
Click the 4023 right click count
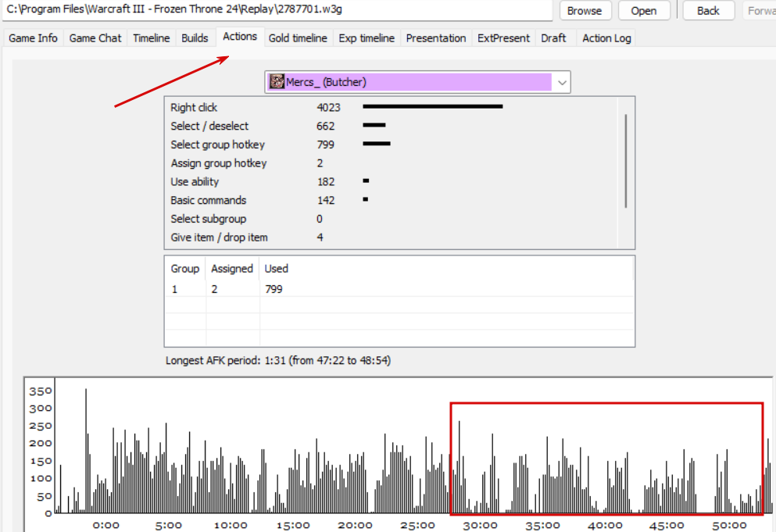[329, 107]
